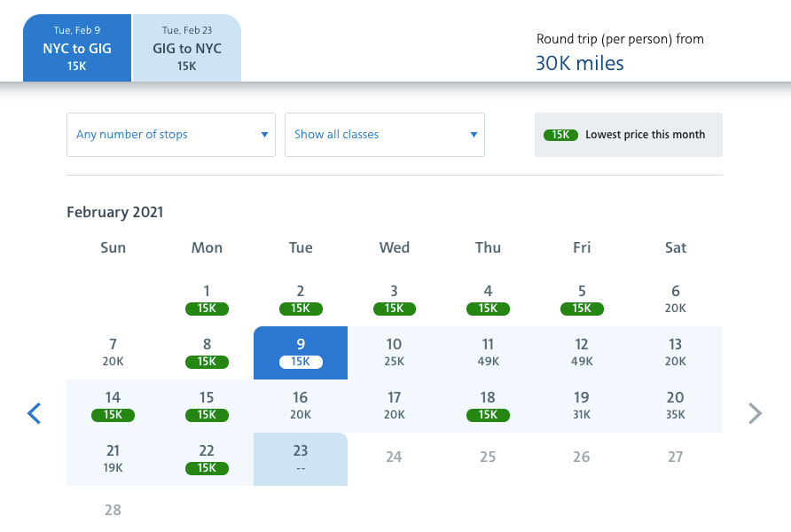The image size is (791, 532).
Task: Open the 'Any number of stops' dropdown
Action: (x=171, y=135)
